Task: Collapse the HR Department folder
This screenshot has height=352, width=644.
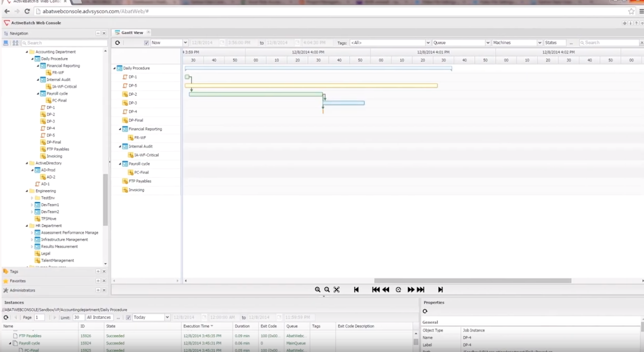Action: [26, 226]
